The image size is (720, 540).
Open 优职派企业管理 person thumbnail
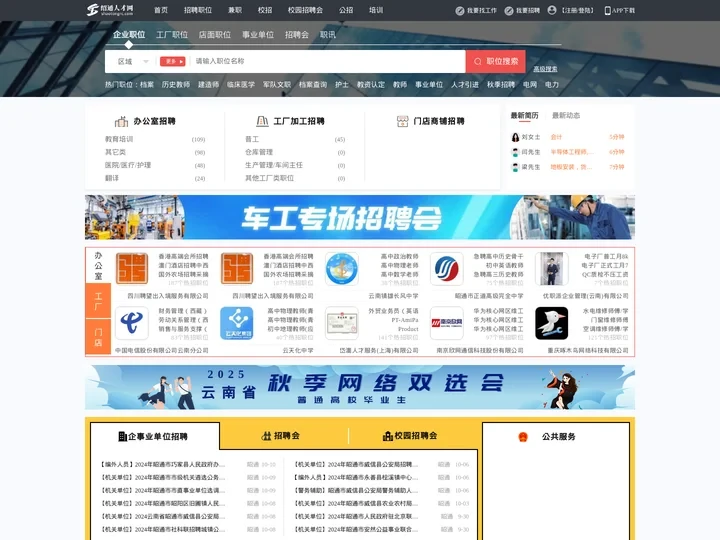coord(551,269)
